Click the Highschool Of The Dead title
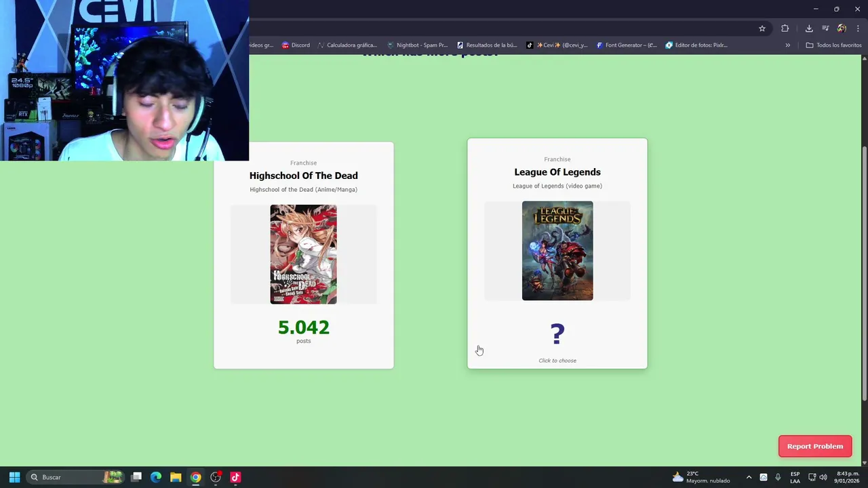The height and width of the screenshot is (488, 868). pyautogui.click(x=303, y=176)
